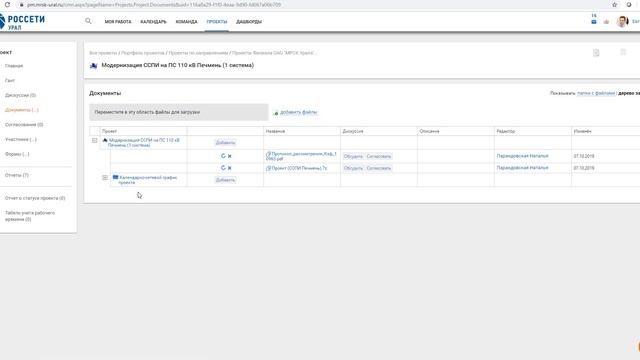Collapse the Календарно-сетевой график tree row
This screenshot has width=640, height=360.
click(x=105, y=178)
